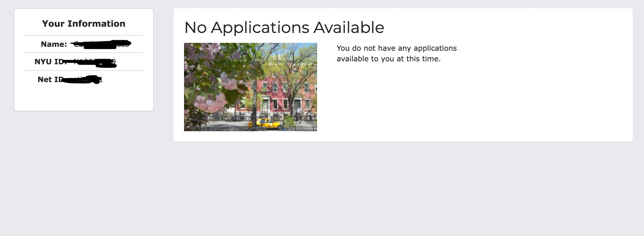Click the yellow taxi in the photo

pyautogui.click(x=266, y=124)
